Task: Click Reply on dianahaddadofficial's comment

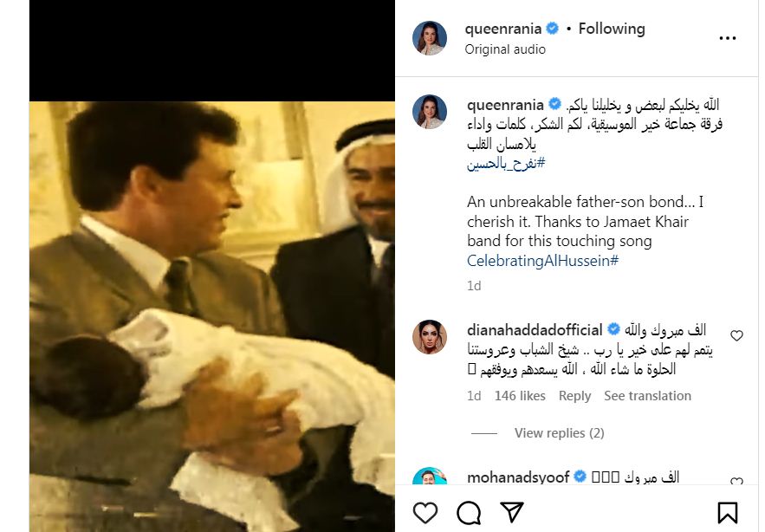Action: [574, 396]
